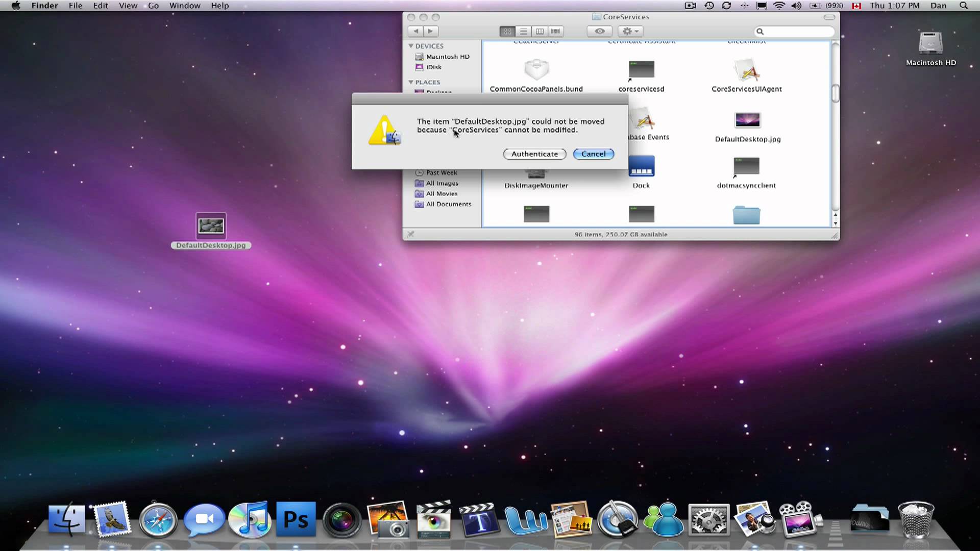980x551 pixels.
Task: Toggle list view in Finder toolbar
Action: tap(524, 31)
